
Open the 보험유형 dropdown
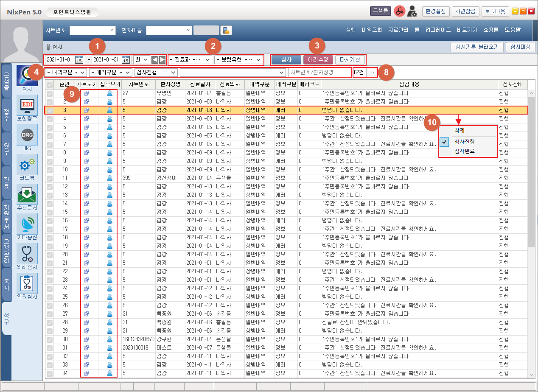click(238, 60)
